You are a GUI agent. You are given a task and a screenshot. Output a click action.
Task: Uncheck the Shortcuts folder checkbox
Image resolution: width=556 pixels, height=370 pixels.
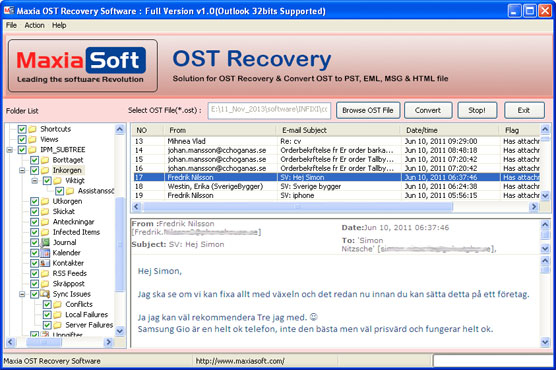coord(22,129)
